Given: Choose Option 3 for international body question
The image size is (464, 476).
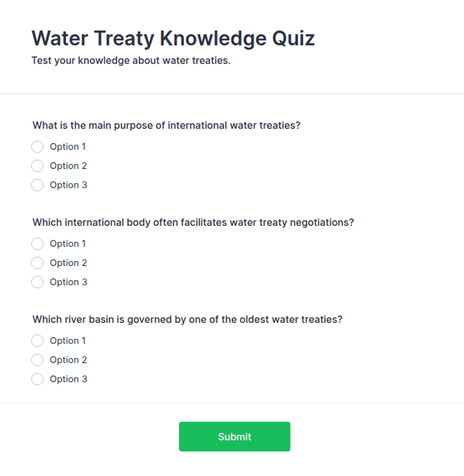Looking at the screenshot, I should (x=37, y=282).
